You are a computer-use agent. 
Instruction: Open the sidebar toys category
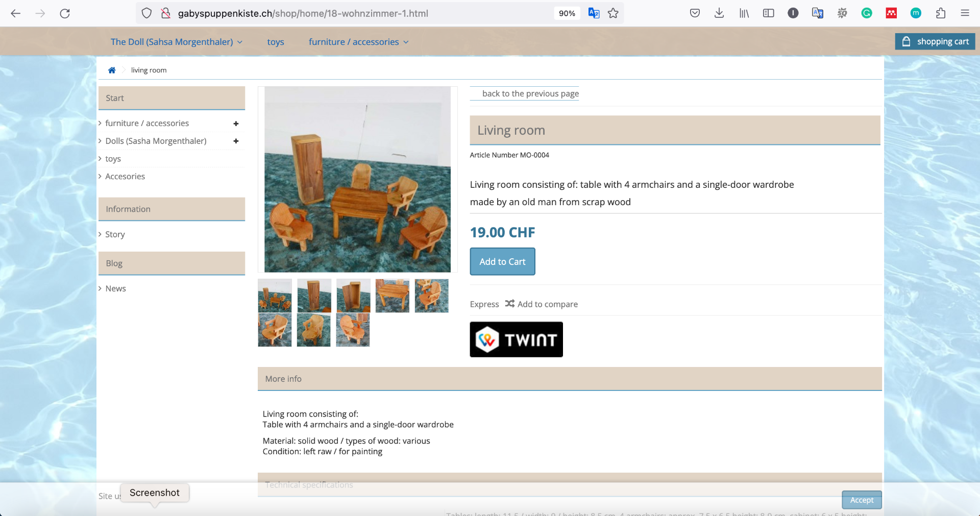pyautogui.click(x=113, y=159)
